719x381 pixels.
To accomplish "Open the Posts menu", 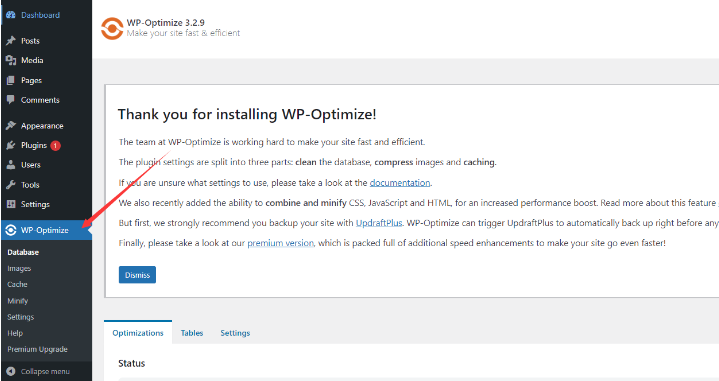I will pyautogui.click(x=30, y=41).
